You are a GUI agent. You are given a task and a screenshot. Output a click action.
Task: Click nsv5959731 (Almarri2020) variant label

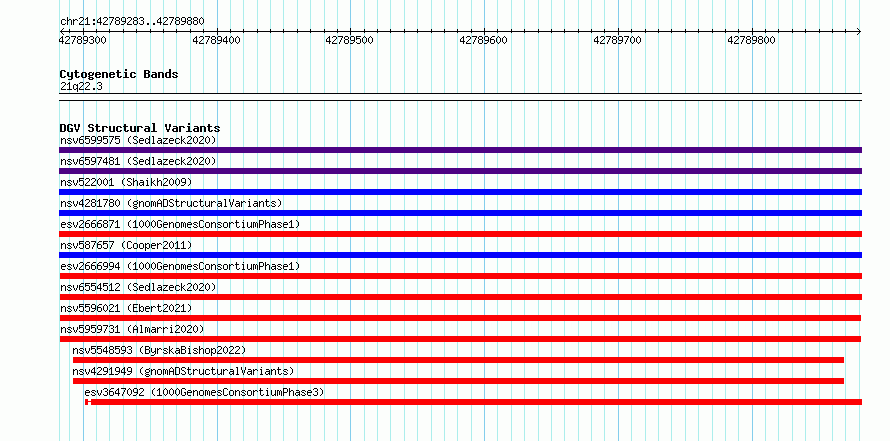(132, 329)
